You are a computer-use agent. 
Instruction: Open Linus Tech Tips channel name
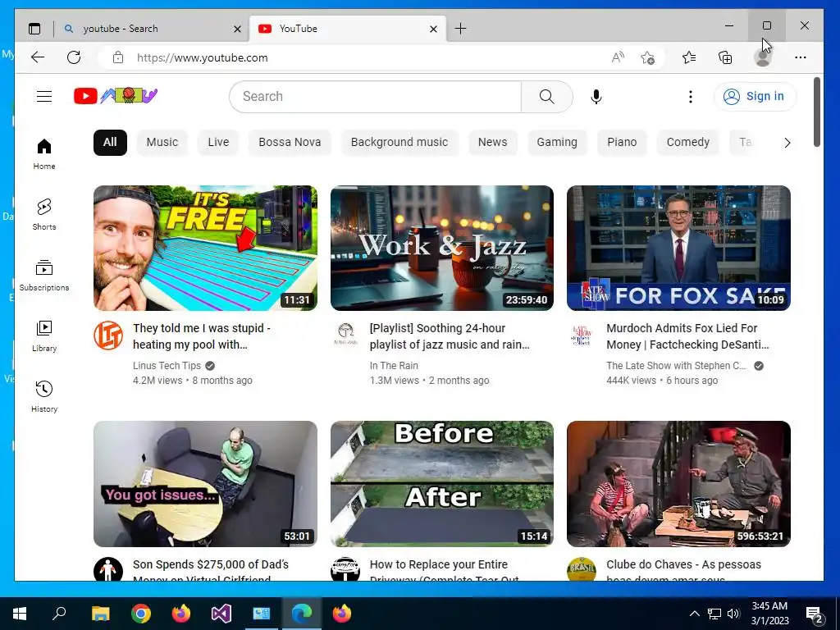click(167, 365)
